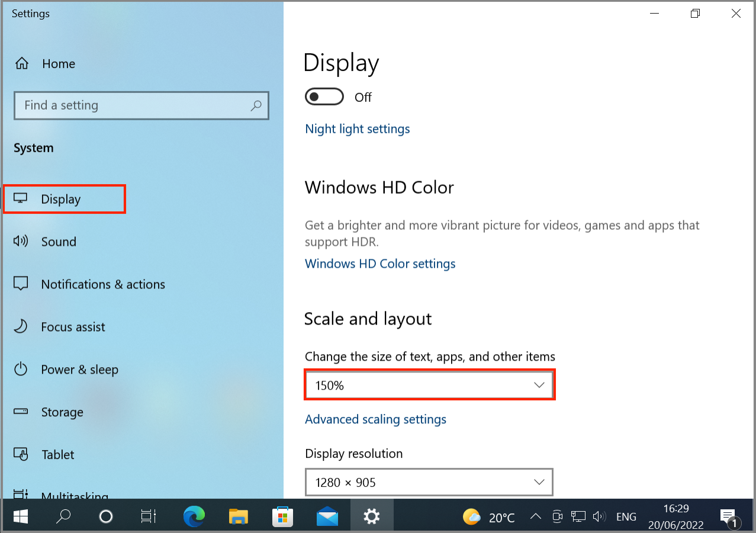The height and width of the screenshot is (533, 756).
Task: Click the 'Display resolution' label
Action: click(x=353, y=454)
